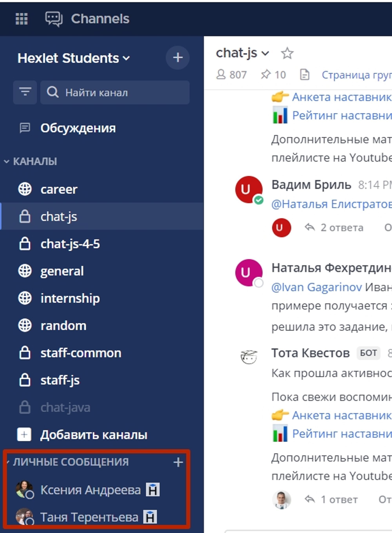Open the Страница группы header link

357,75
